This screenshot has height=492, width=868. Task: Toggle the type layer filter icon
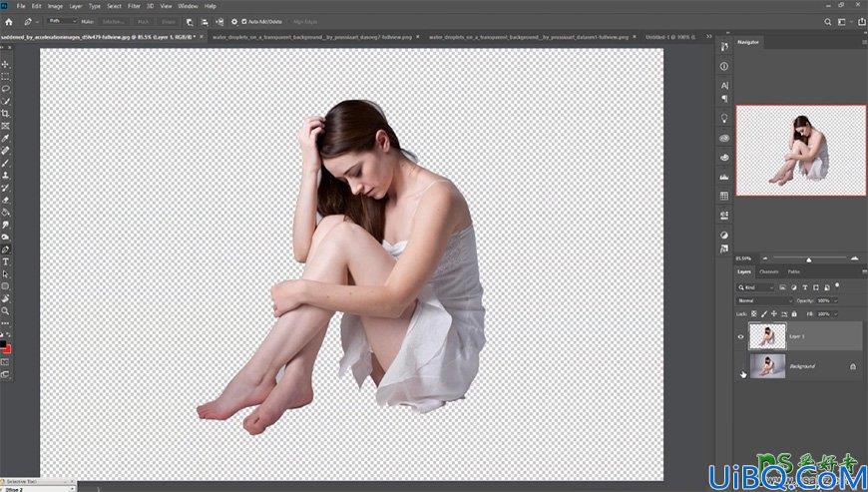pos(805,287)
